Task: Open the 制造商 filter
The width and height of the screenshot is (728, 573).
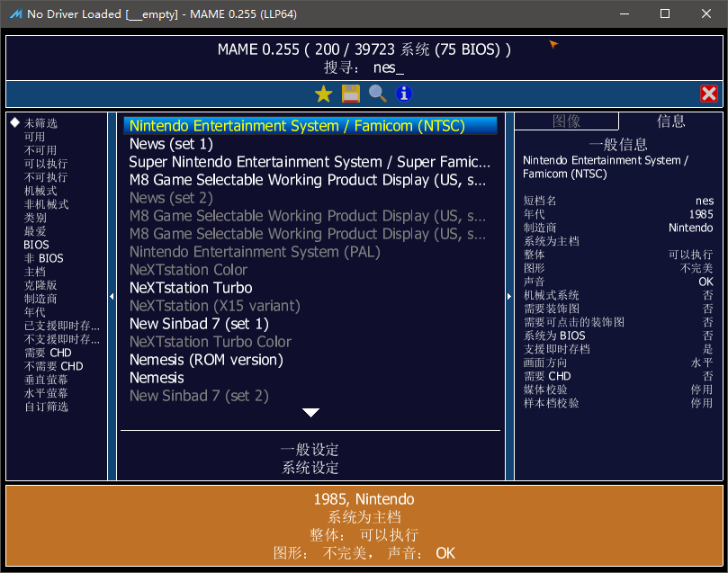Action: click(x=40, y=299)
